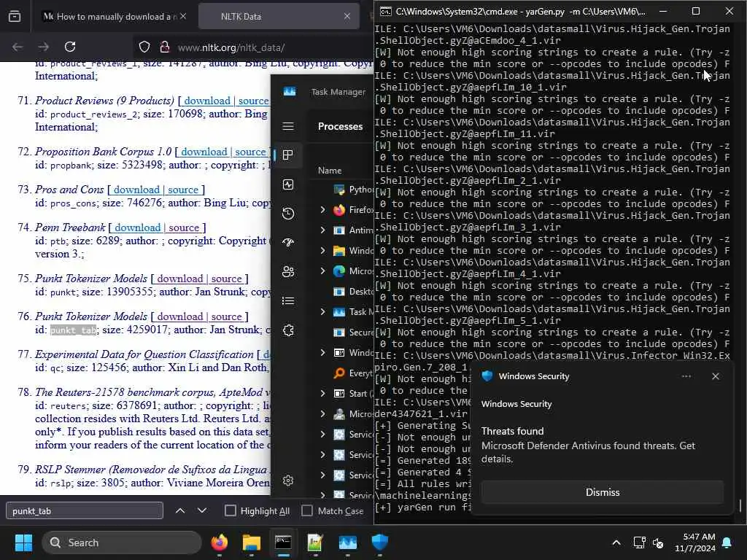This screenshot has width=747, height=560.
Task: Open source link for Penn Treebank
Action: [x=183, y=227]
